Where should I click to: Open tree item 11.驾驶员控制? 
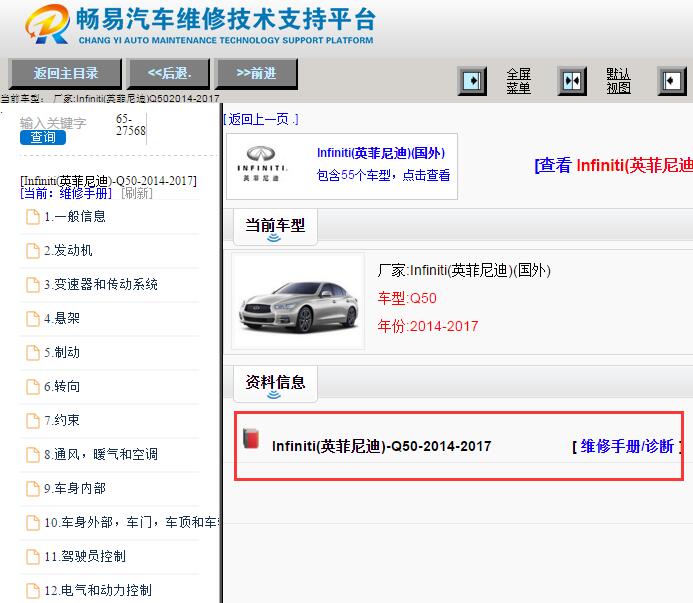point(85,557)
